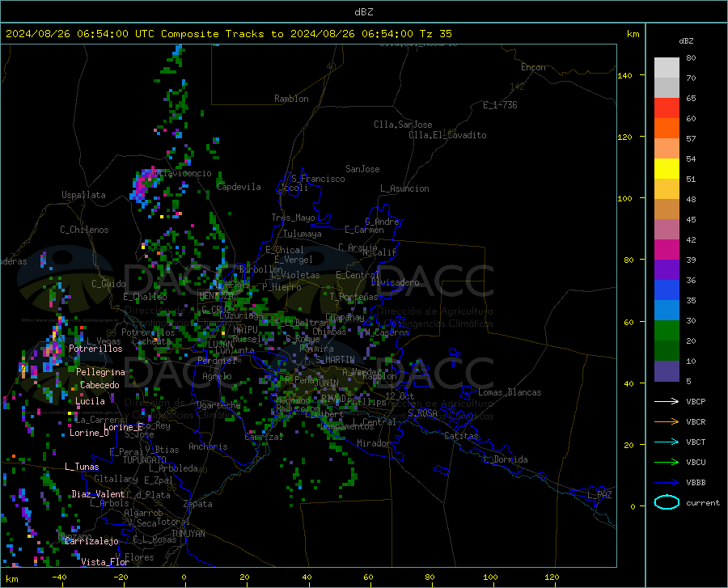Click the 'Tres_Mayo' map label
The image size is (728, 588).
coord(293,218)
